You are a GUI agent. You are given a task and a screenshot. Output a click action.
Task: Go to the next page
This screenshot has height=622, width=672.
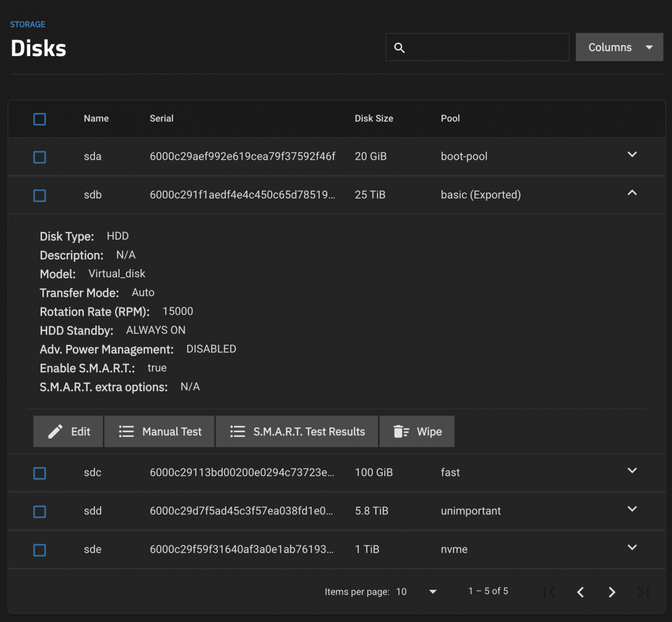[612, 592]
